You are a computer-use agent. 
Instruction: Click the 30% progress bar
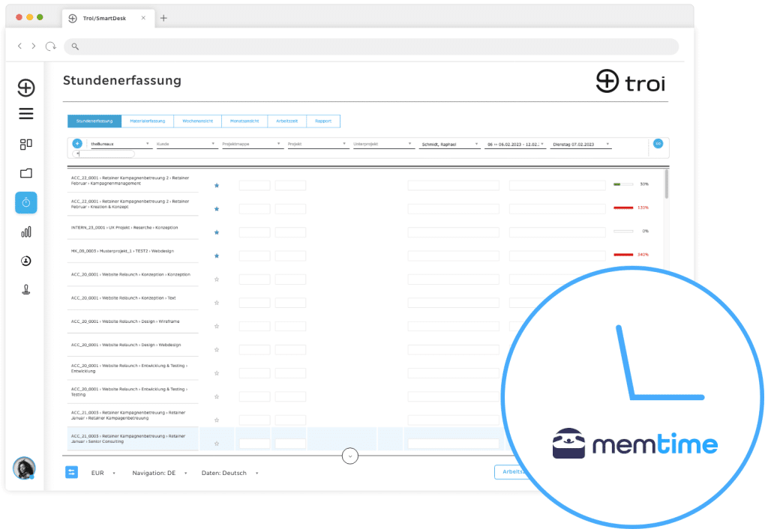[623, 184]
